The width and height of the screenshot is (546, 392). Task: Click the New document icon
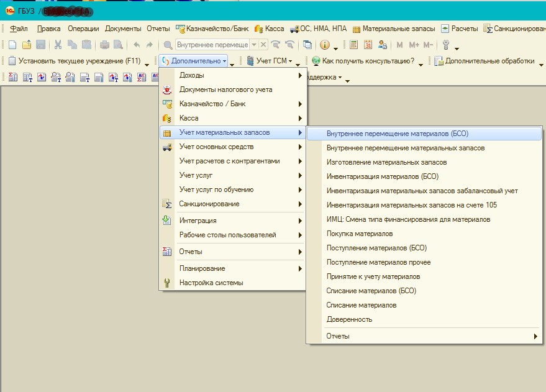12,45
